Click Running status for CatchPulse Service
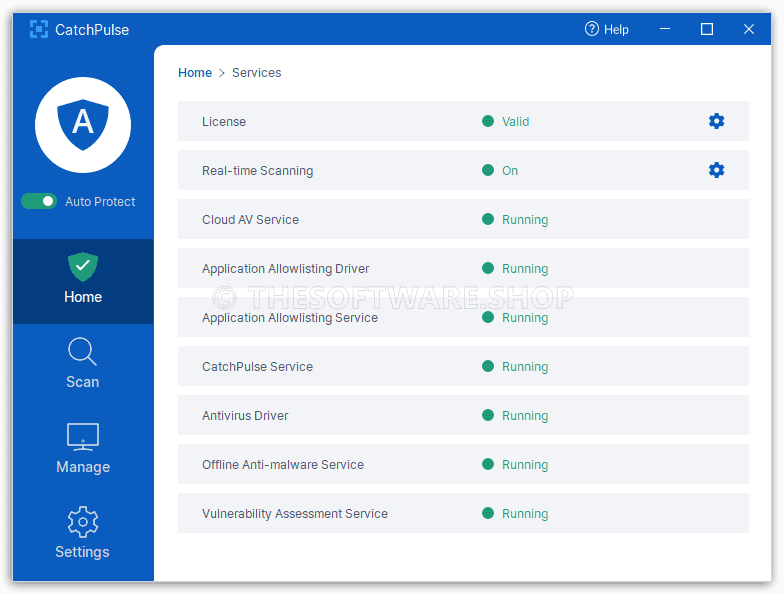This screenshot has width=784, height=594. tap(525, 366)
